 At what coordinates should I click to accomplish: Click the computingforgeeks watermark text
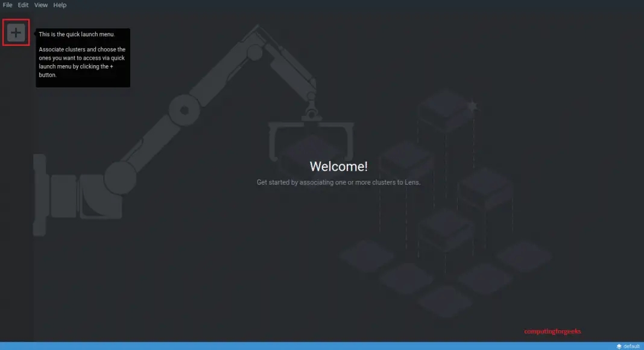point(552,331)
